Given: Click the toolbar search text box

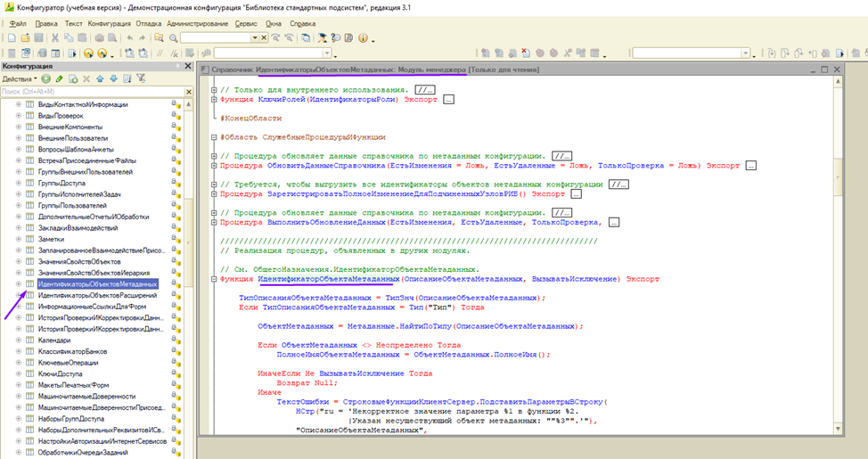Looking at the screenshot, I should (x=216, y=38).
